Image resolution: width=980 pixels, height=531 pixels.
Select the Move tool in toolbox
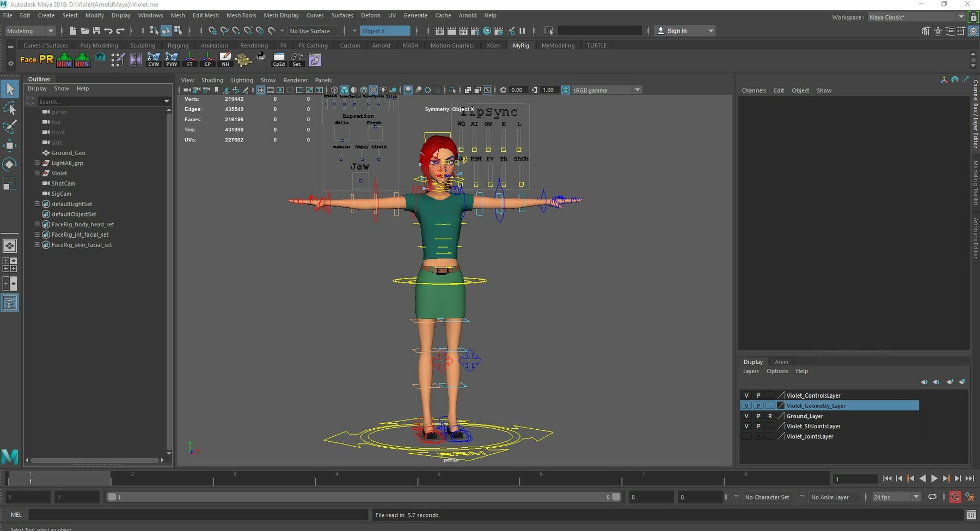10,145
